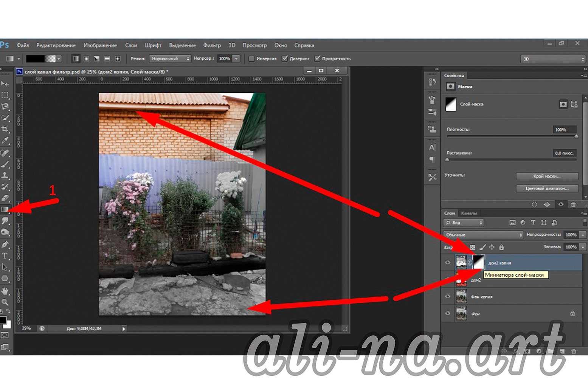
Task: Click the Цветовой диапазон button
Action: click(x=547, y=188)
